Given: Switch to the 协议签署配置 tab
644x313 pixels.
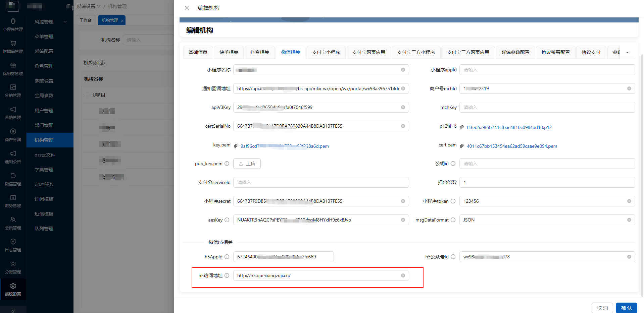Looking at the screenshot, I should [x=556, y=52].
